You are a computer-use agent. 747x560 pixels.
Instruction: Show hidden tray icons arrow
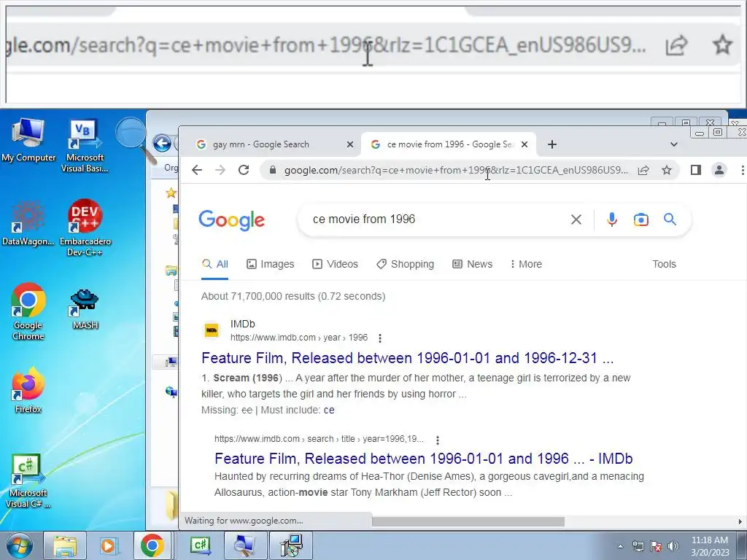(620, 546)
